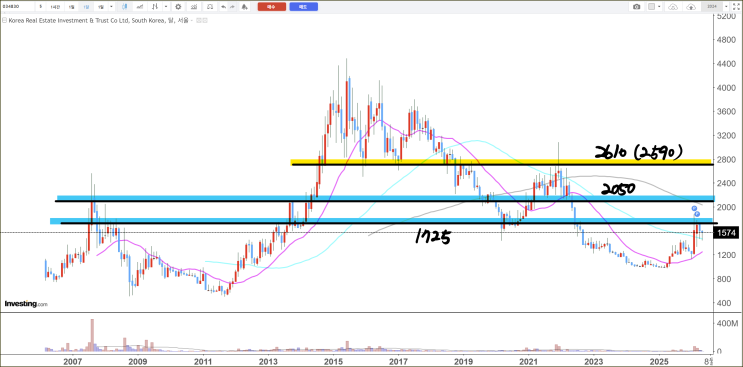Expand the 2024 template dropdown arrow
The height and width of the screenshot is (367, 743).
coord(726,7)
